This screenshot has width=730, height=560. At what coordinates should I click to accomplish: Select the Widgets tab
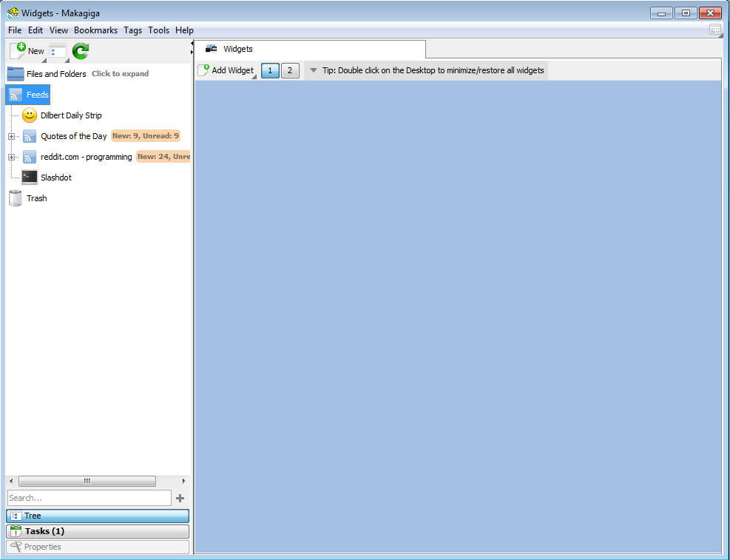coord(310,49)
